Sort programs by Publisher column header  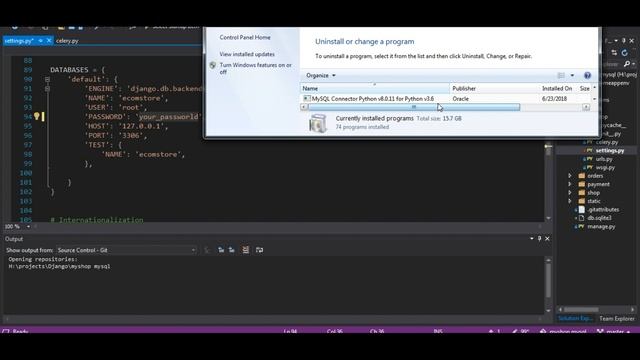(494, 88)
